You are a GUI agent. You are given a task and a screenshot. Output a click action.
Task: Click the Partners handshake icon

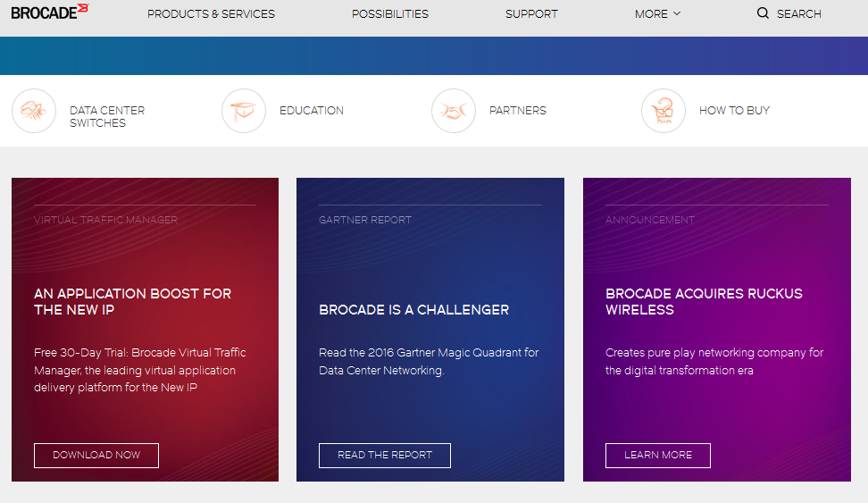pos(454,112)
